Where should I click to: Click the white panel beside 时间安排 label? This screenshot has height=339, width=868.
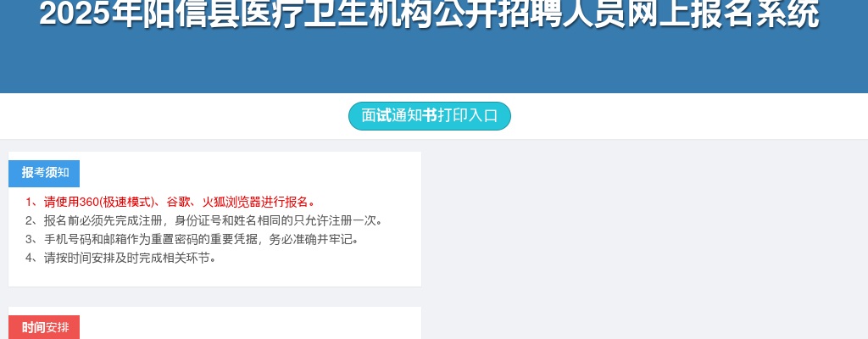pos(249,325)
